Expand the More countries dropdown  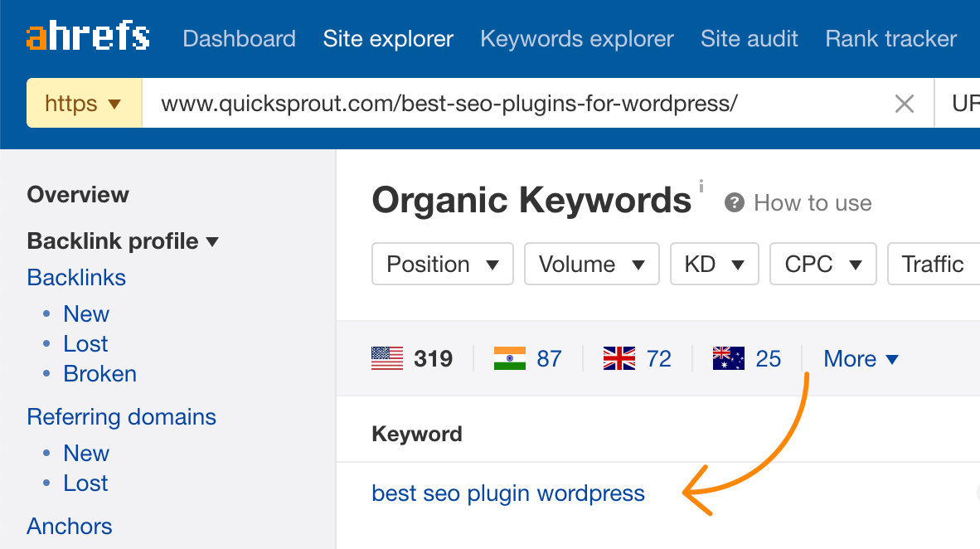861,358
